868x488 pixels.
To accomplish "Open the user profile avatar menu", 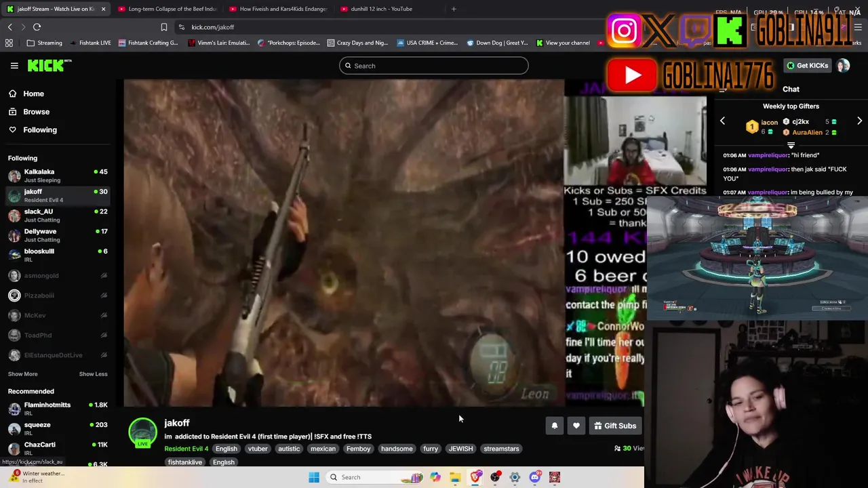I will [x=843, y=66].
